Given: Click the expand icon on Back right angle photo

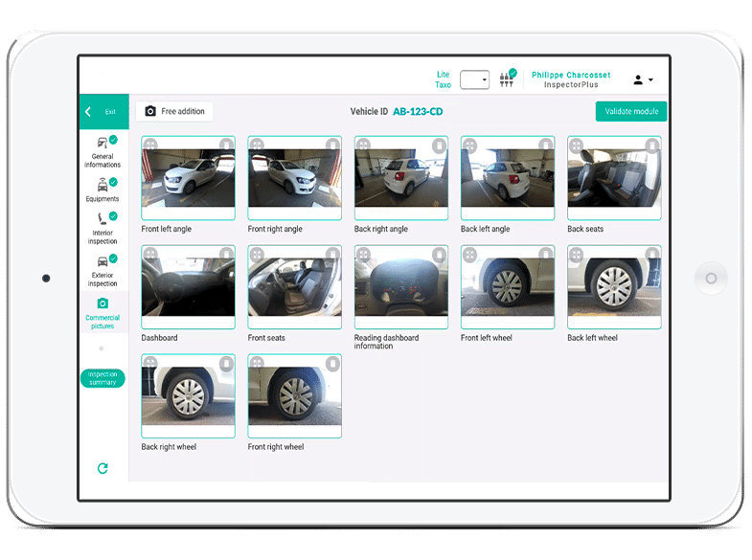Looking at the screenshot, I should tap(363, 145).
